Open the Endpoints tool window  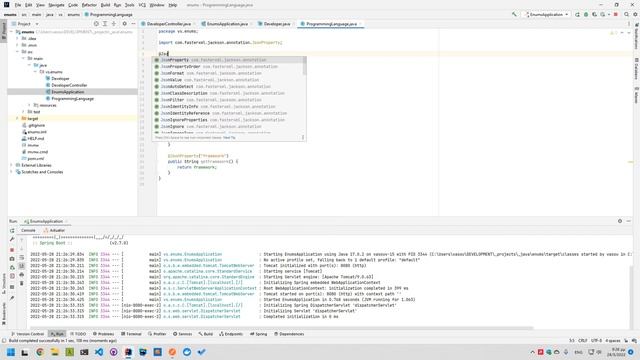pos(231,334)
